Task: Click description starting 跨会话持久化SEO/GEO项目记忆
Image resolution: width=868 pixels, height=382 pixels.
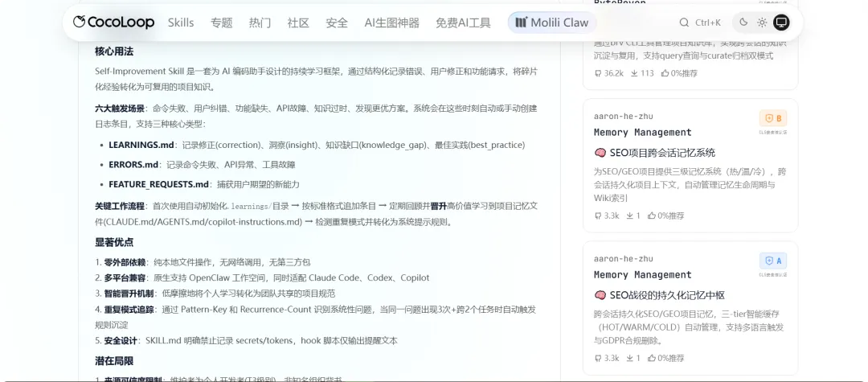Action: pos(690,327)
